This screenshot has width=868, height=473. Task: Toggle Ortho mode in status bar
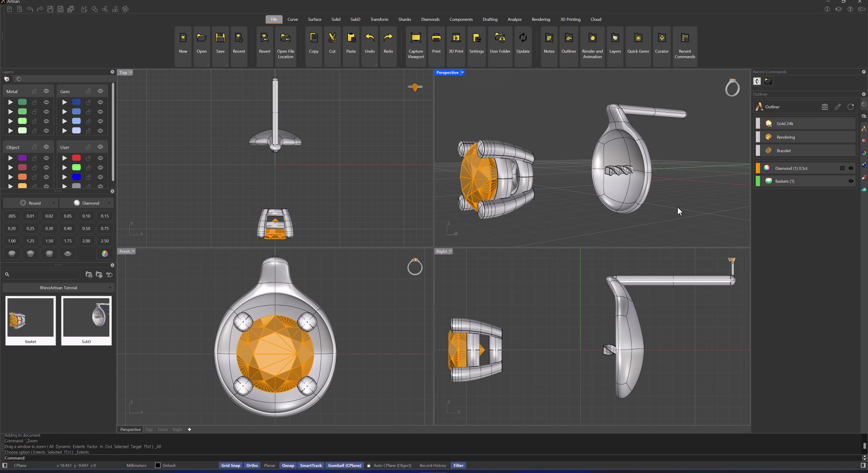click(x=252, y=465)
